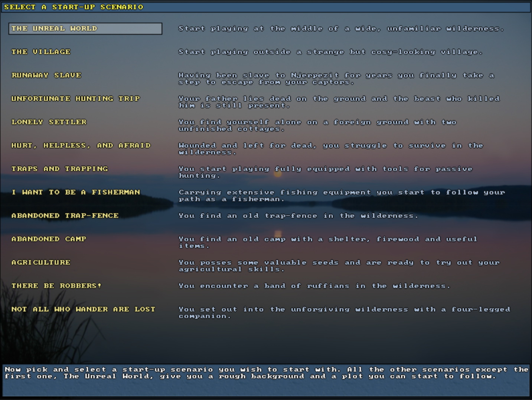The image size is (532, 400).
Task: Click the Select a Start-up Scenario header
Action: click(x=74, y=7)
